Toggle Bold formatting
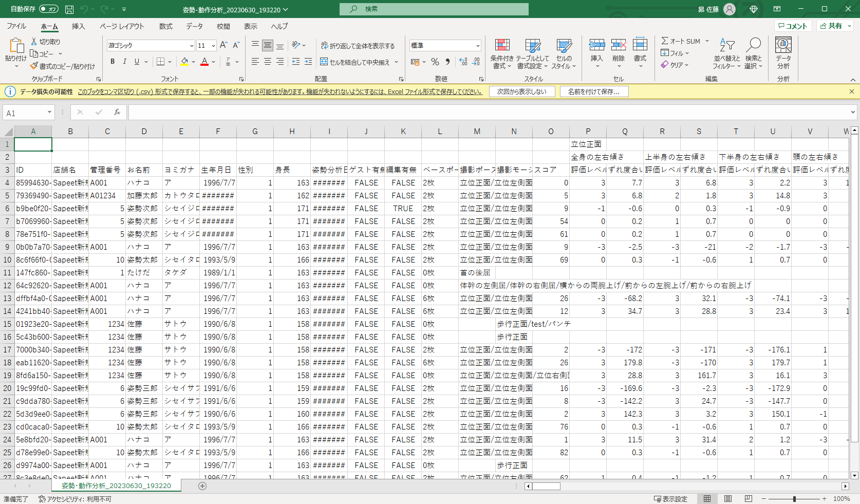Image resolution: width=860 pixels, height=504 pixels. pyautogui.click(x=113, y=62)
